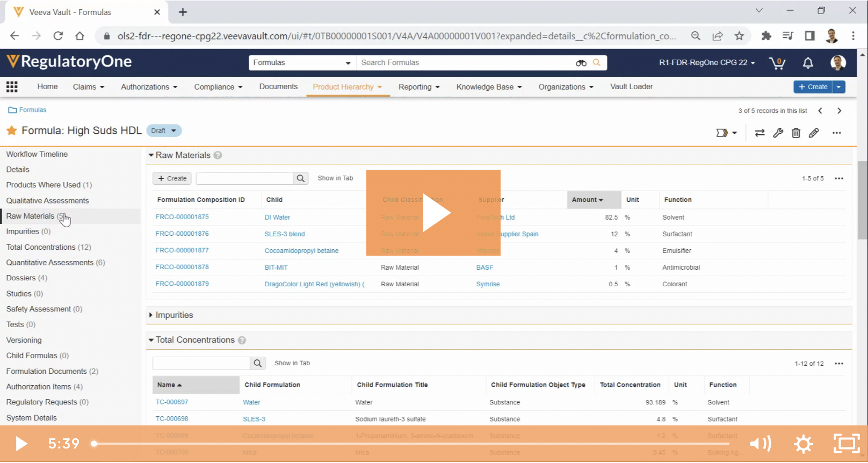Image resolution: width=868 pixels, height=463 pixels.
Task: Open the browser extensions puzzle icon
Action: point(766,36)
